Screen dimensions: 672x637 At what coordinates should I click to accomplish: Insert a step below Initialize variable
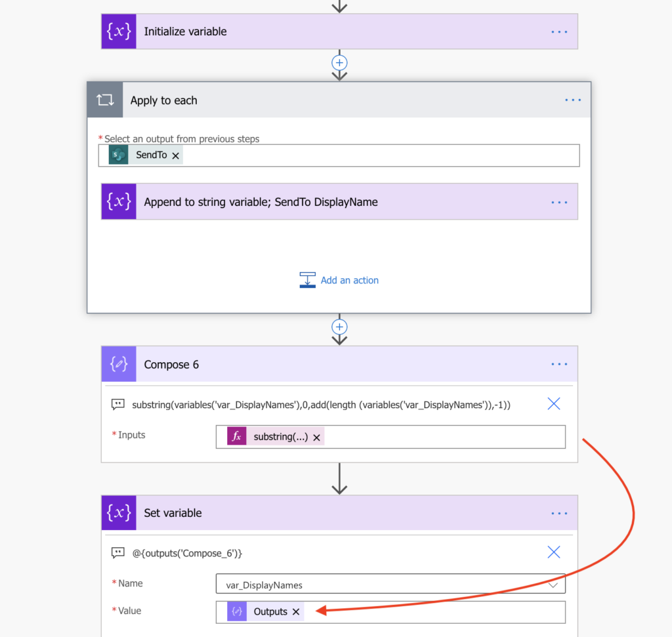pos(339,63)
